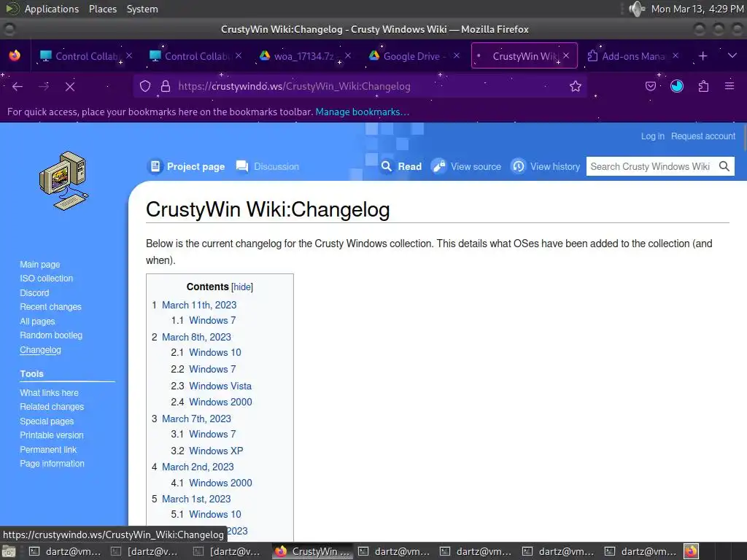The width and height of the screenshot is (747, 560).
Task: Click the Request account link
Action: coord(703,136)
